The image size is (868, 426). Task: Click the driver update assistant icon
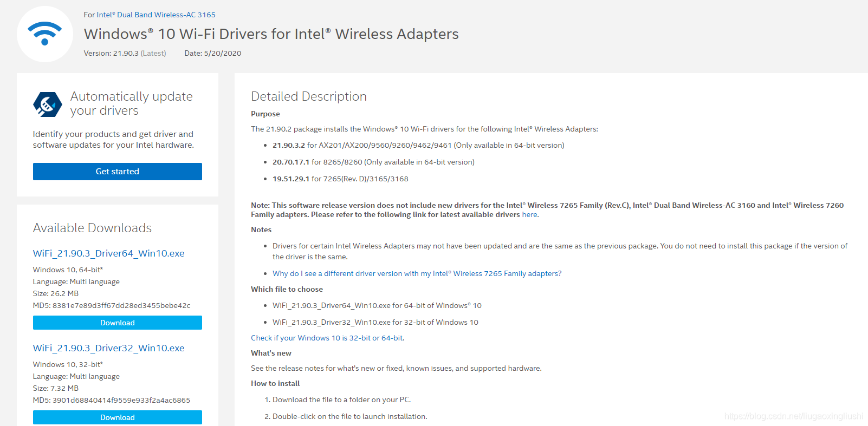tap(48, 104)
